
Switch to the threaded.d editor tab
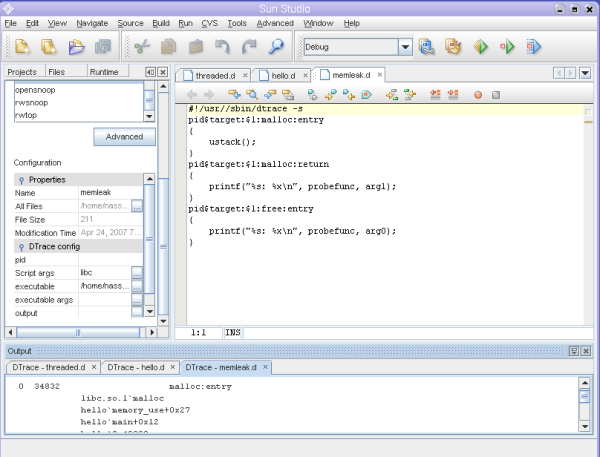[x=215, y=76]
